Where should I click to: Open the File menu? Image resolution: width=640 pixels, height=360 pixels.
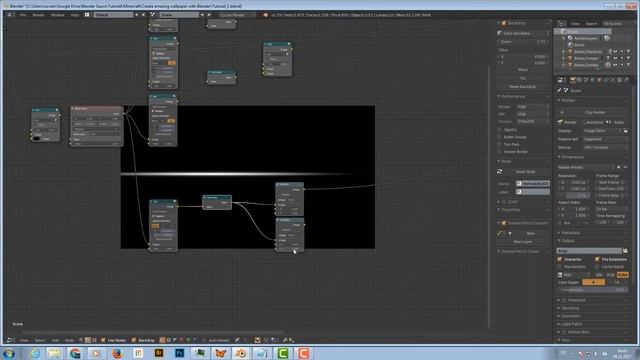click(x=23, y=15)
